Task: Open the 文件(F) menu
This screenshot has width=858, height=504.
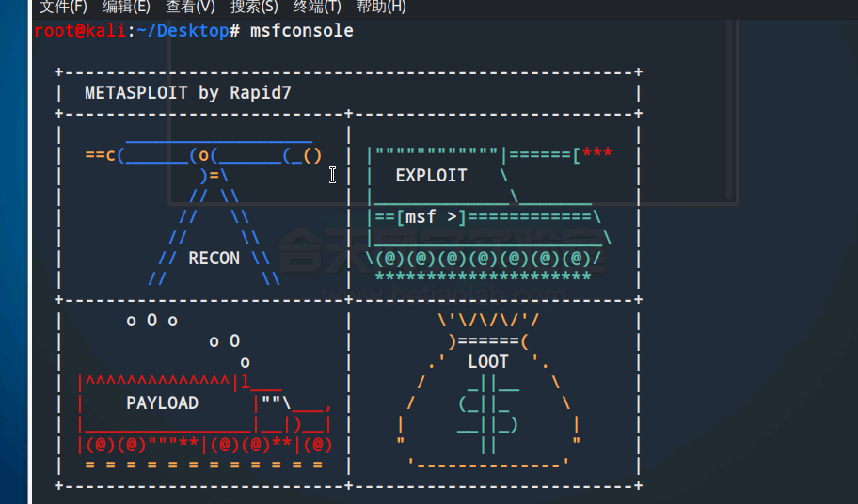Action: [x=63, y=7]
